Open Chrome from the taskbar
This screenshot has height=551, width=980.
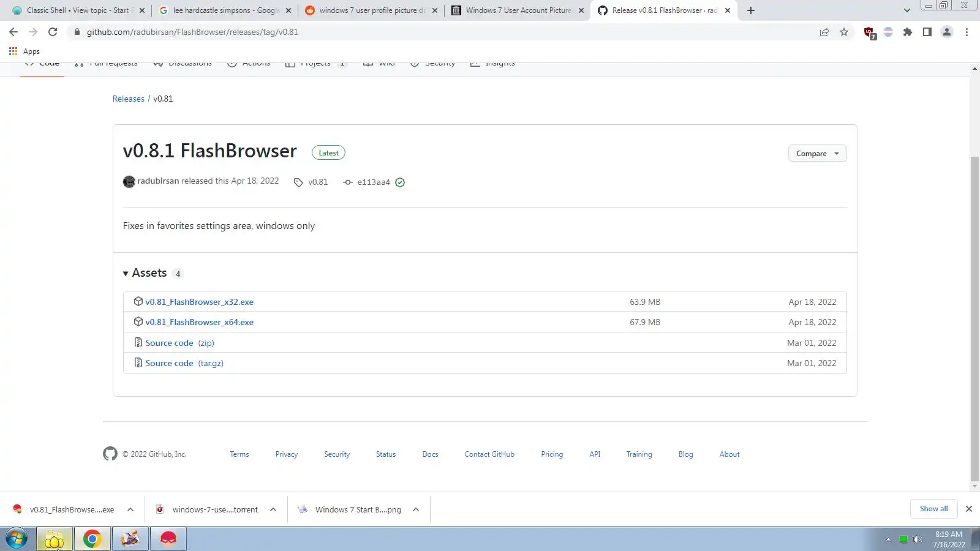(92, 539)
